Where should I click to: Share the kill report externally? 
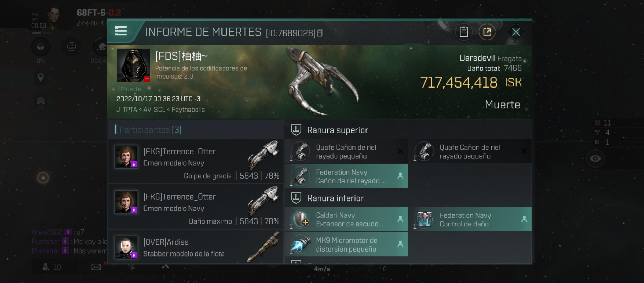pyautogui.click(x=487, y=32)
